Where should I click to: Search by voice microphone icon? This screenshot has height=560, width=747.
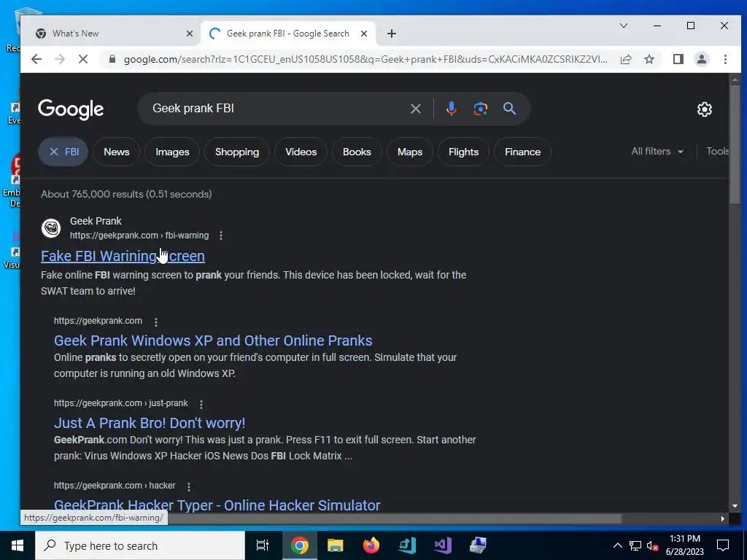click(451, 109)
